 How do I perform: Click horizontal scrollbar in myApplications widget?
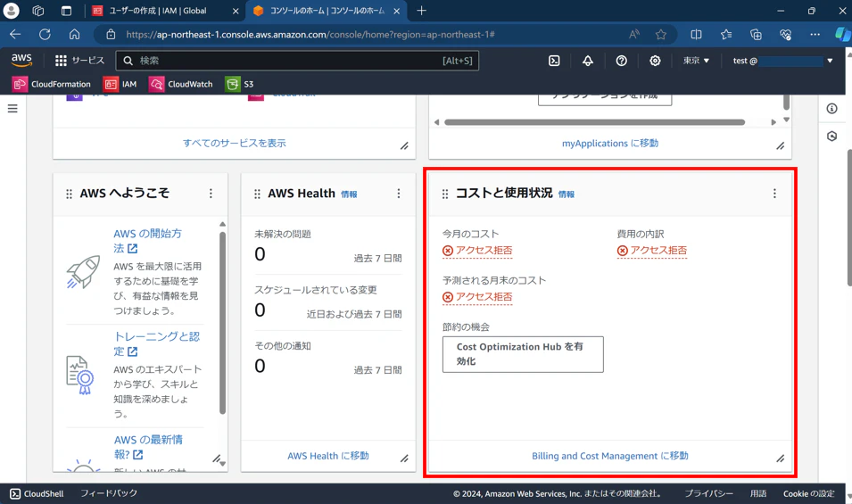coord(594,122)
